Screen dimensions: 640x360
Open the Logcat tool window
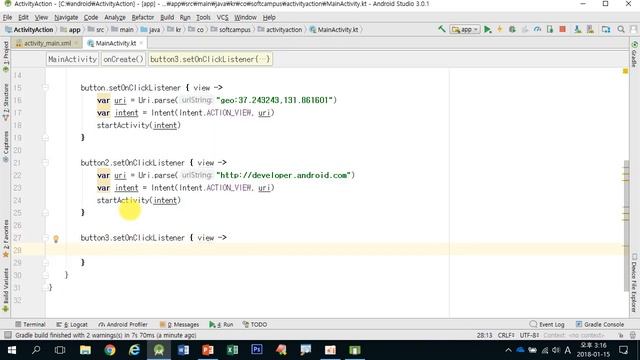click(72, 324)
